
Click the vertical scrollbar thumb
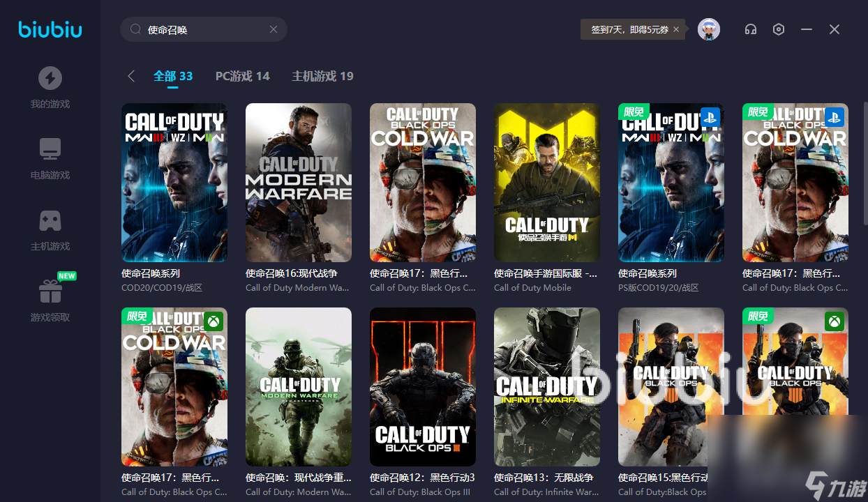[x=865, y=164]
